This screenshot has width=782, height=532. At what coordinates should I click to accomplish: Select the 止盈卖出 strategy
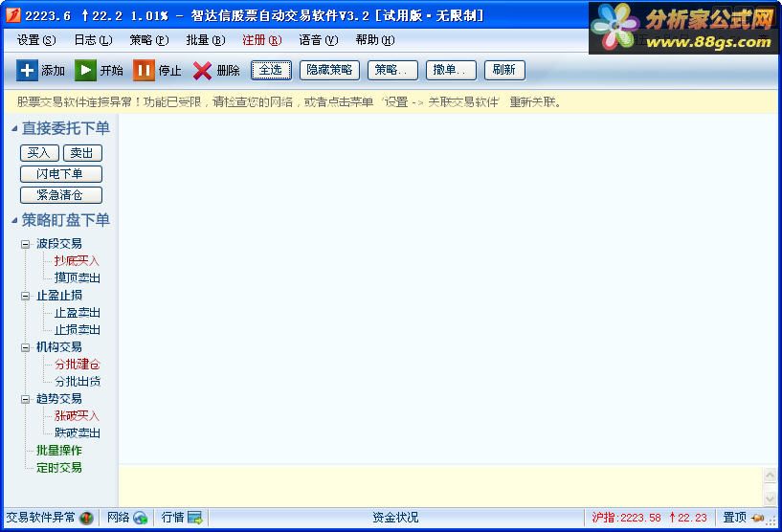coord(78,313)
